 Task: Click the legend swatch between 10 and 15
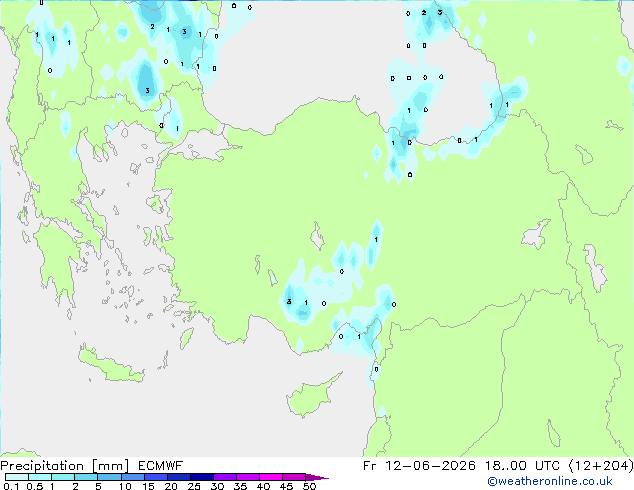tap(133, 477)
